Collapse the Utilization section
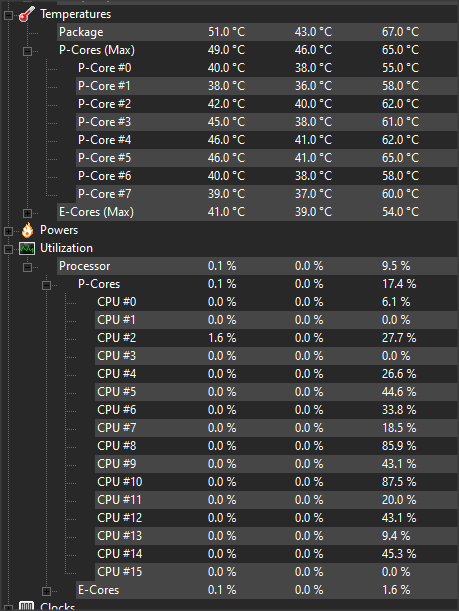The width and height of the screenshot is (459, 611). tap(8, 249)
